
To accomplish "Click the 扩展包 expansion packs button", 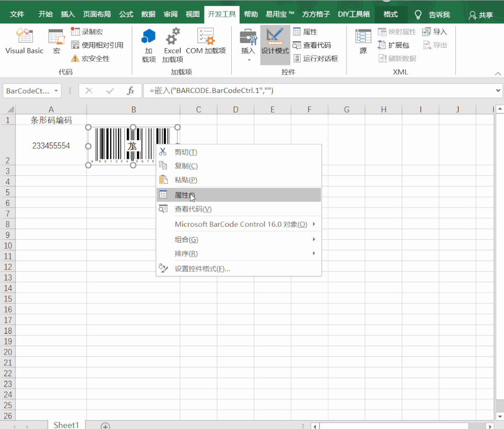I will coord(393,45).
